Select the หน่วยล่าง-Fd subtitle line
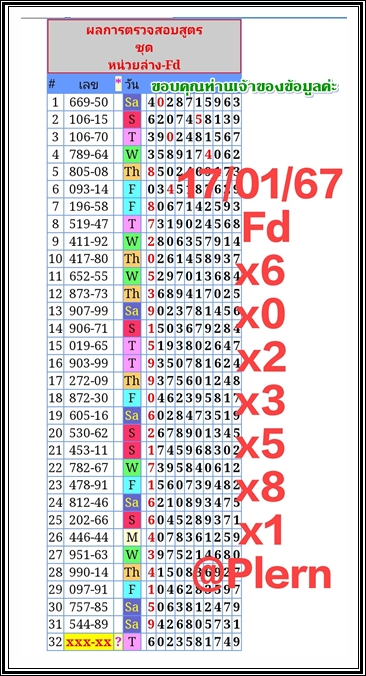366x676 pixels. [x=144, y=65]
